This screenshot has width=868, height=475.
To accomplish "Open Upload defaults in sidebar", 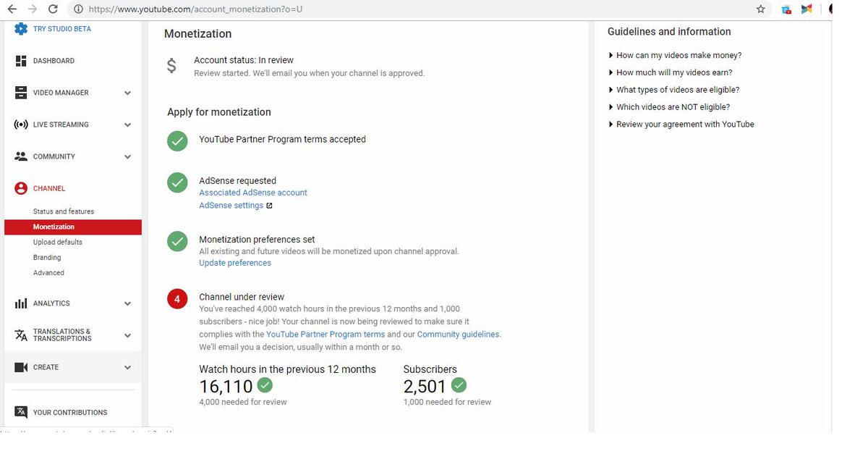I will click(58, 242).
